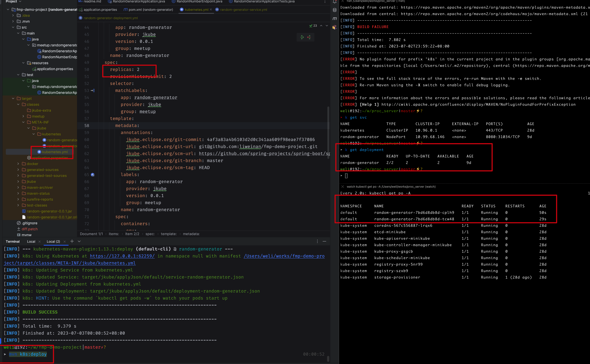Collapse the target folder
Screen dimensions: 590x364
[x=13, y=98]
